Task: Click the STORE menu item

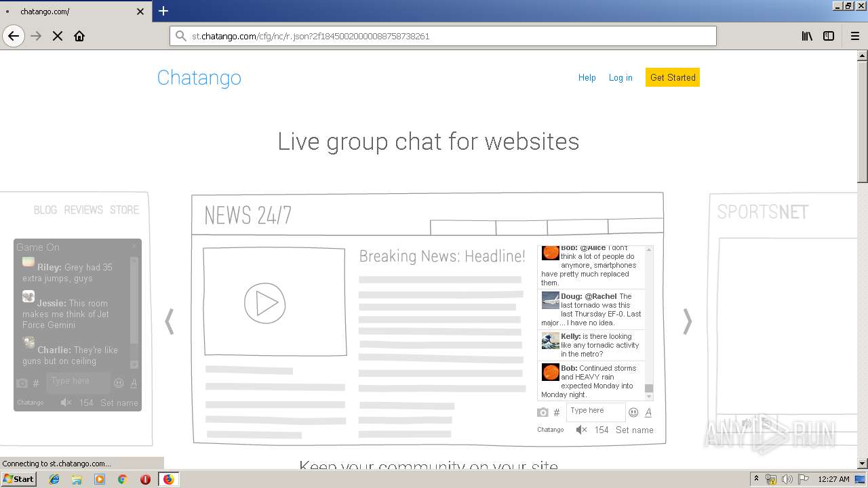Action: point(124,210)
